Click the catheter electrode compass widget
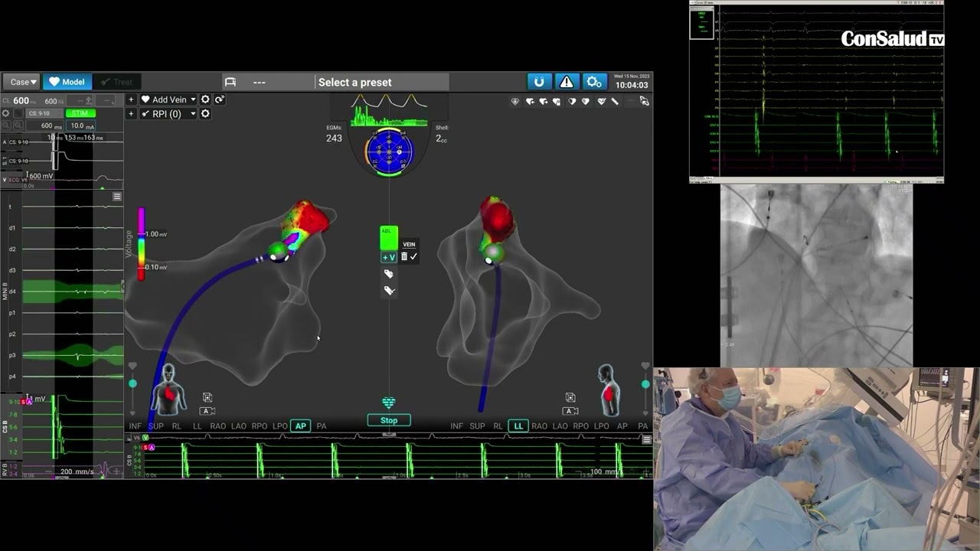 [x=389, y=152]
